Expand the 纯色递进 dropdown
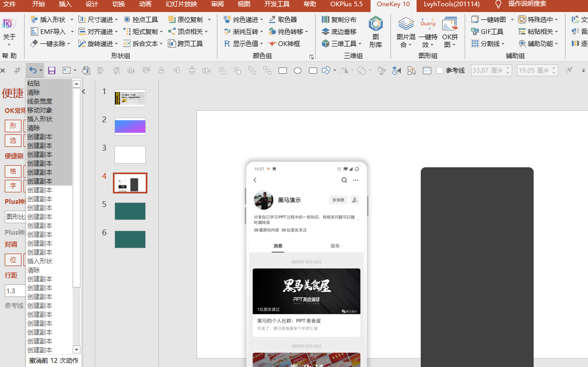 261,19
